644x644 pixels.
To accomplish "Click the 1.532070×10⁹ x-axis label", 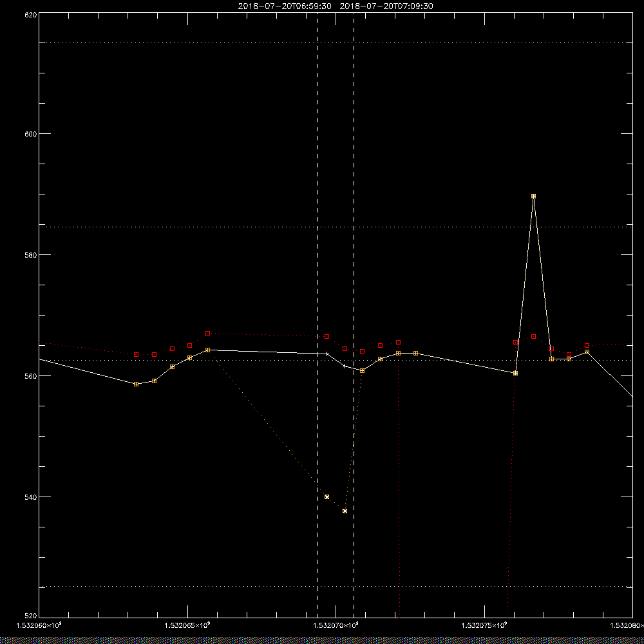I will coord(336,625).
